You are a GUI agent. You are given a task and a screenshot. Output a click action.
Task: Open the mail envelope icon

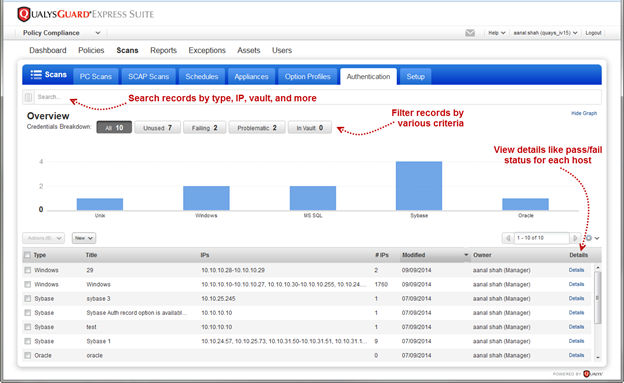[x=470, y=33]
